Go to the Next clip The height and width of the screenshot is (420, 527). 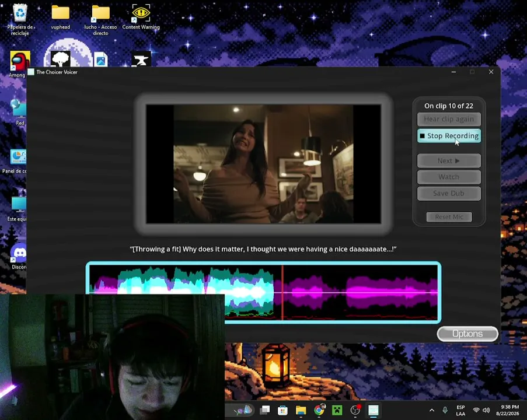pyautogui.click(x=449, y=160)
